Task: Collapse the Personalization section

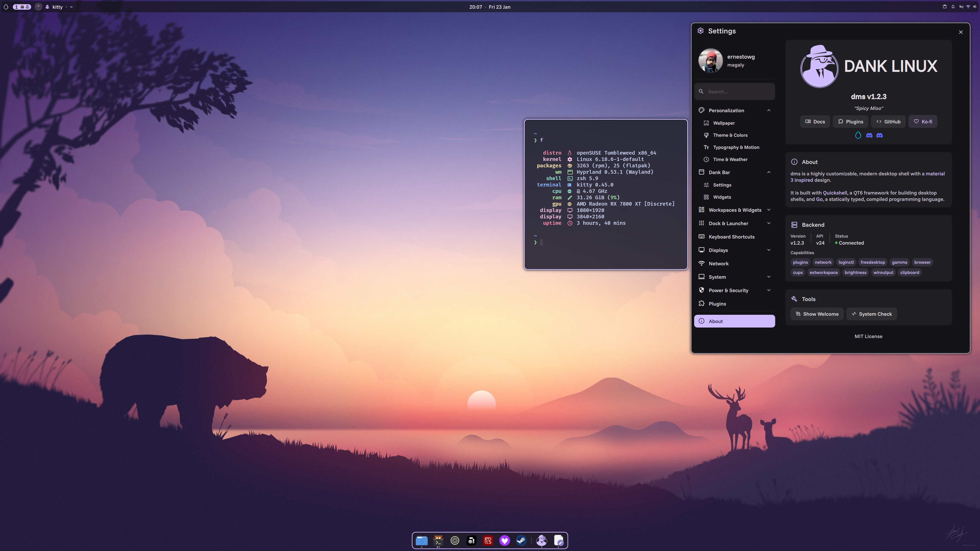Action: (x=768, y=110)
